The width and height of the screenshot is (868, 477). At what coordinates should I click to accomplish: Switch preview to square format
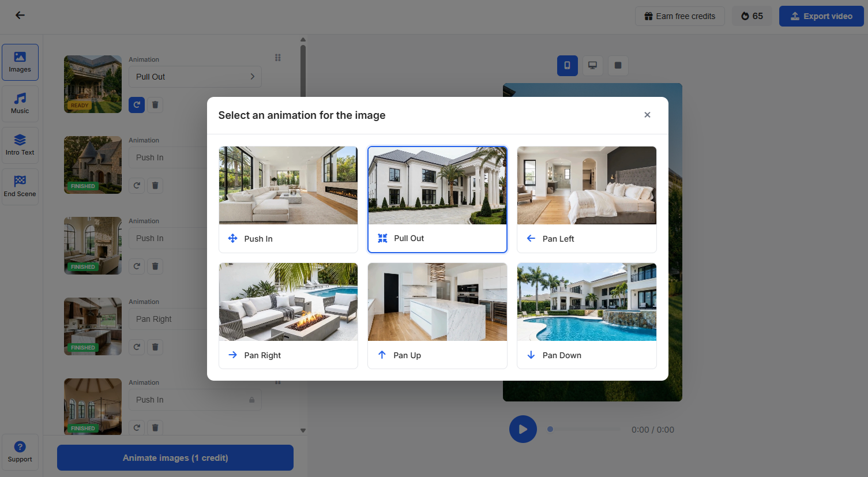tap(618, 66)
